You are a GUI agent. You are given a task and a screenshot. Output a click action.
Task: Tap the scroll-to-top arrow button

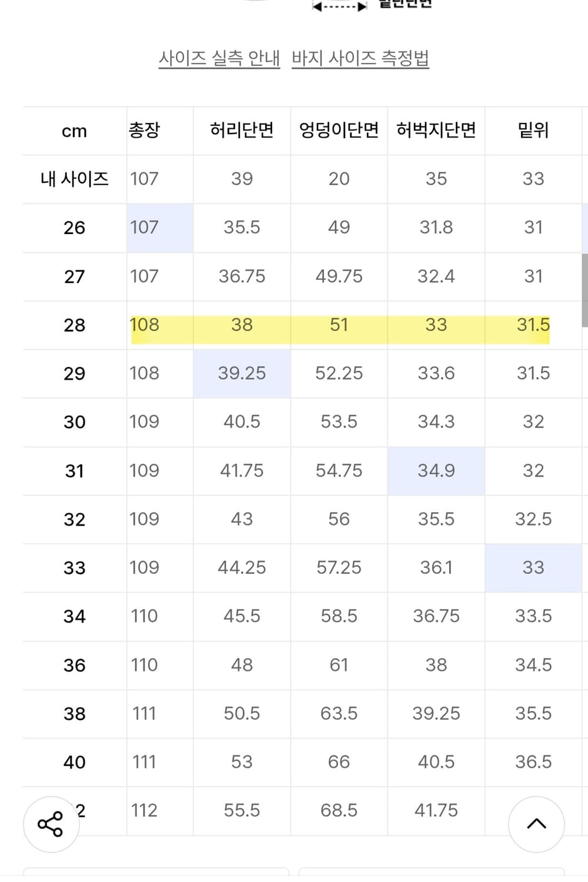536,824
